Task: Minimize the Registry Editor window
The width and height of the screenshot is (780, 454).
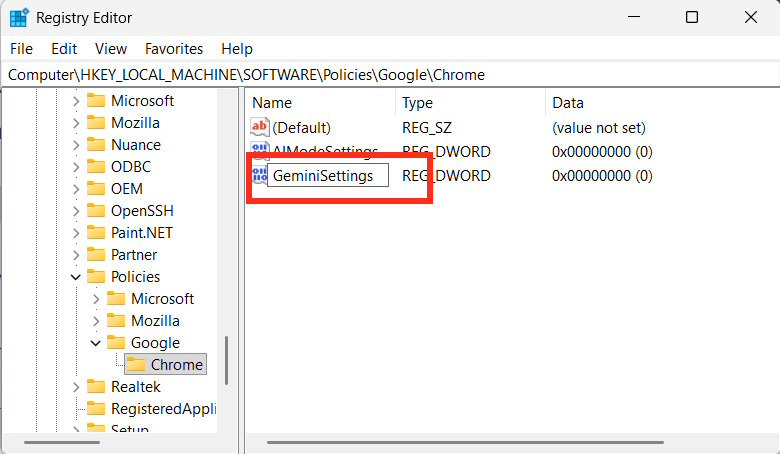Action: click(x=634, y=17)
